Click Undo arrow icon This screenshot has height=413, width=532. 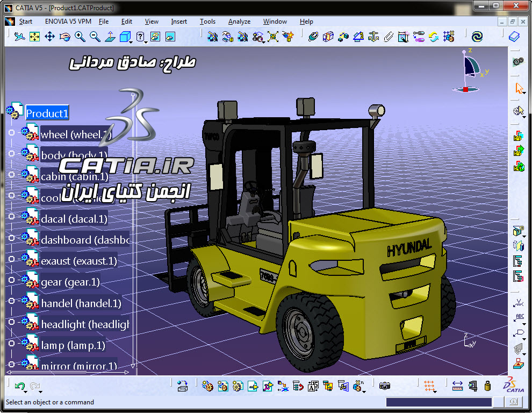pyautogui.click(x=20, y=386)
